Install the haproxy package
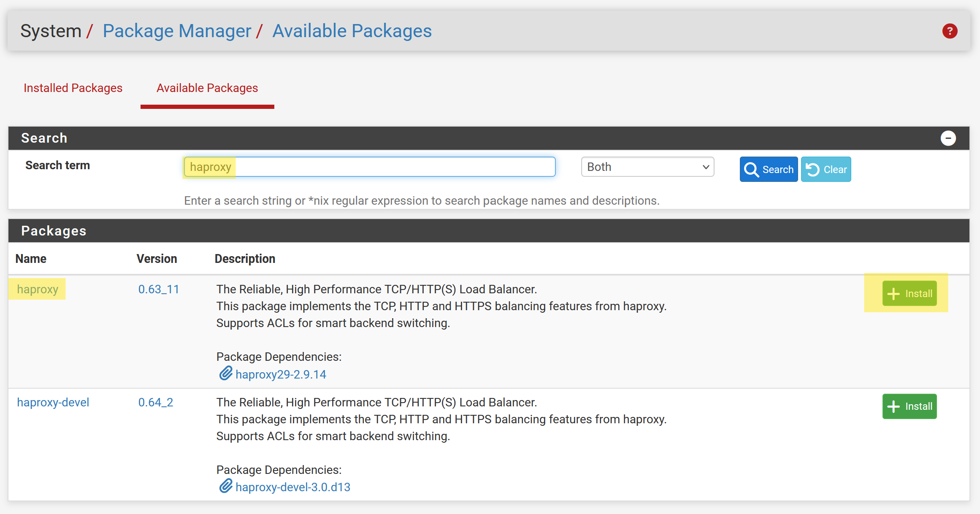The width and height of the screenshot is (980, 514). [x=910, y=293]
